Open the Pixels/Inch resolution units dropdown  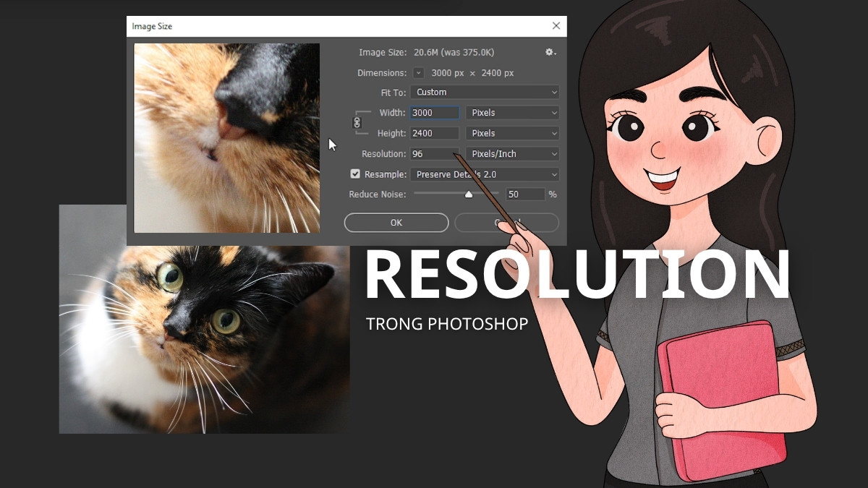click(x=512, y=154)
